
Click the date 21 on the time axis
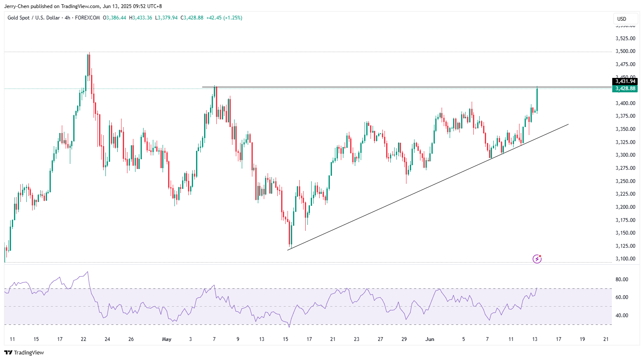coord(606,339)
